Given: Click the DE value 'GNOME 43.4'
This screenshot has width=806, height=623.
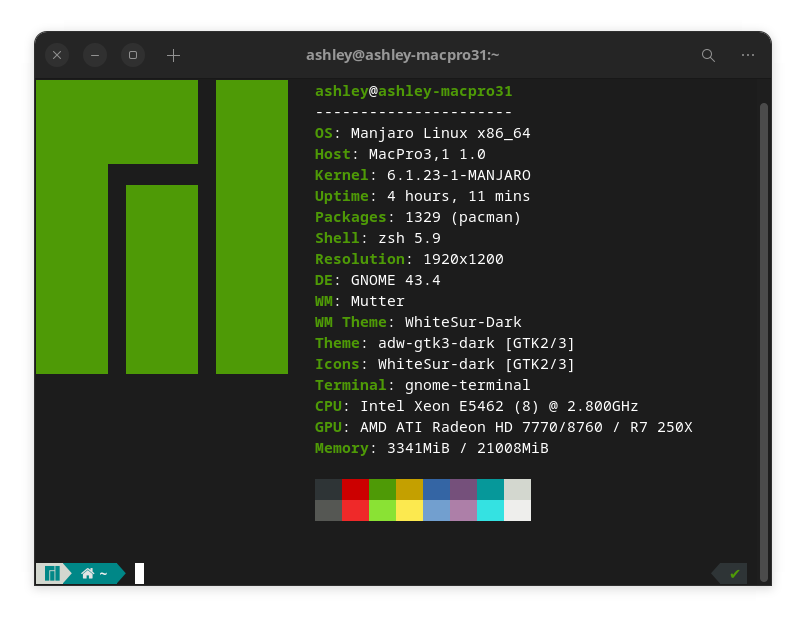Looking at the screenshot, I should (x=396, y=280).
